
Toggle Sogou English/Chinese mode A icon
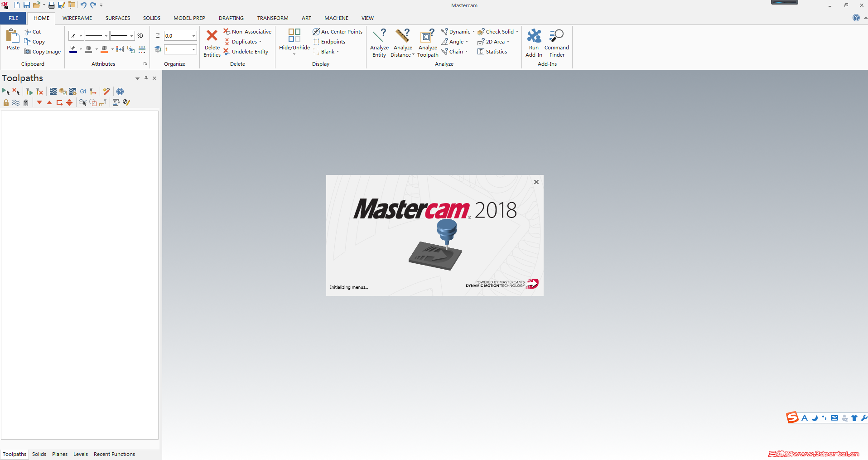(x=805, y=418)
